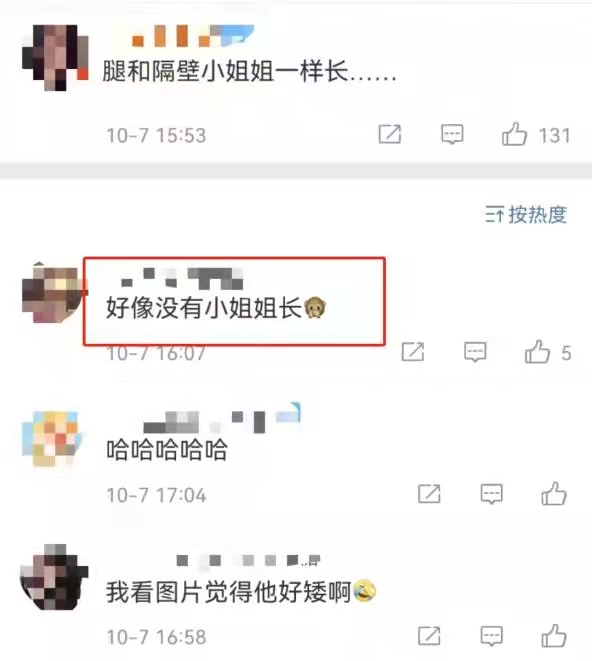This screenshot has width=592, height=661.
Task: Repost the comment posted at 16:58
Action: click(429, 636)
